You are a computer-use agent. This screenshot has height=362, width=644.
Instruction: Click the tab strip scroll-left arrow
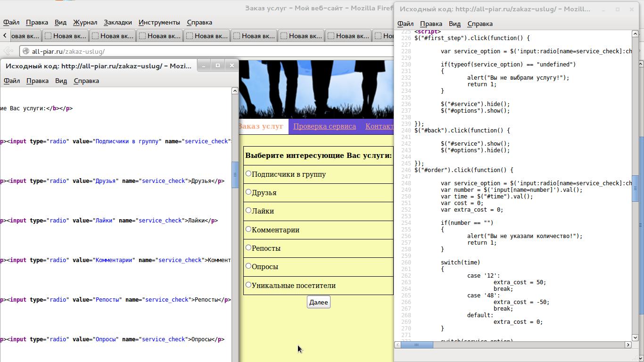click(5, 35)
